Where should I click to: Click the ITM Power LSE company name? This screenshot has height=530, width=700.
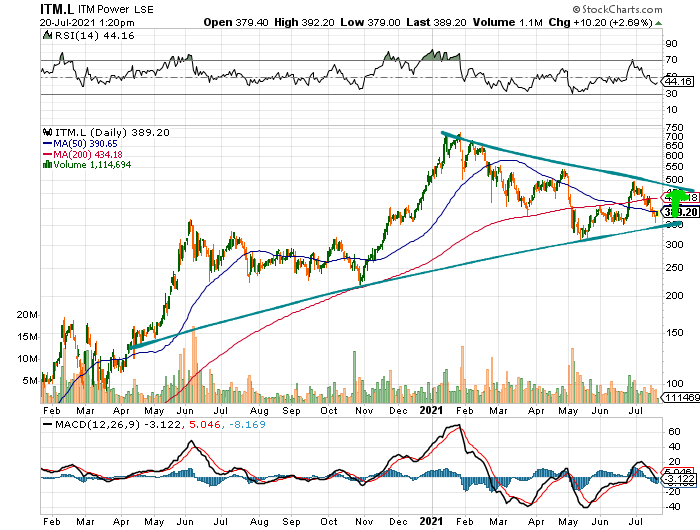coord(116,9)
